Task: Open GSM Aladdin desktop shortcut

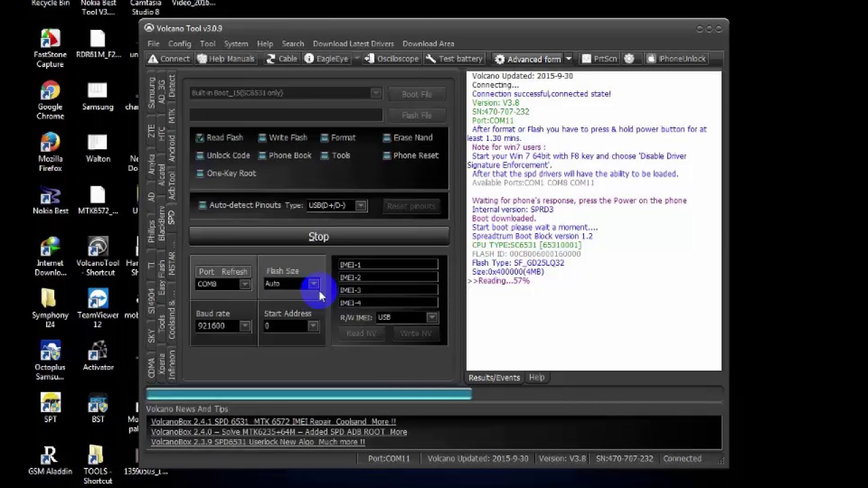Action: tap(50, 460)
